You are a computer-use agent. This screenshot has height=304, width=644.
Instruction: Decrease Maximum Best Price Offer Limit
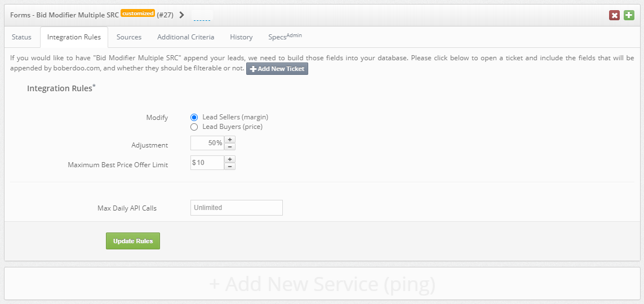click(x=230, y=166)
